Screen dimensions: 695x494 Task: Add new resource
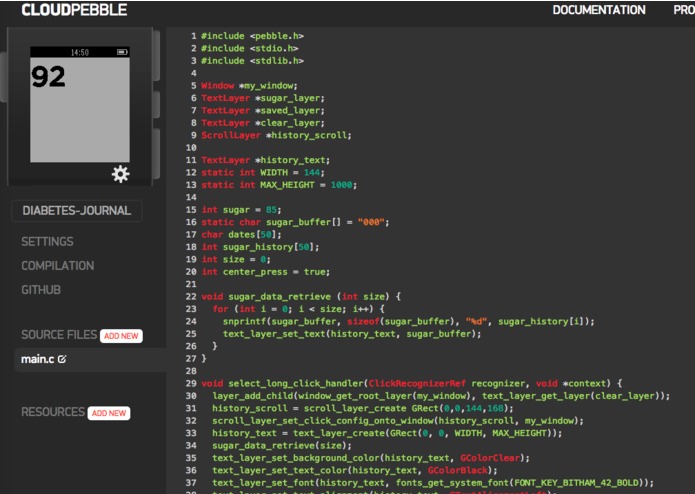tap(109, 413)
